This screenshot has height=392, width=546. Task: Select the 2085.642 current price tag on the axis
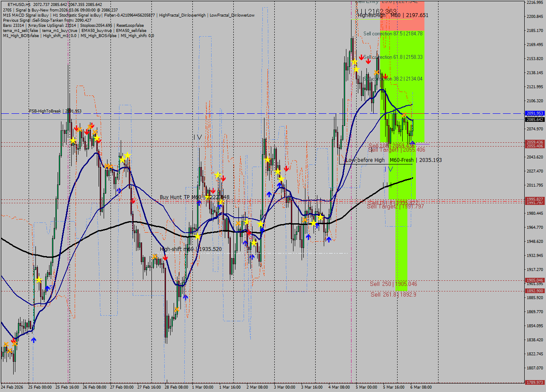tap(535, 120)
